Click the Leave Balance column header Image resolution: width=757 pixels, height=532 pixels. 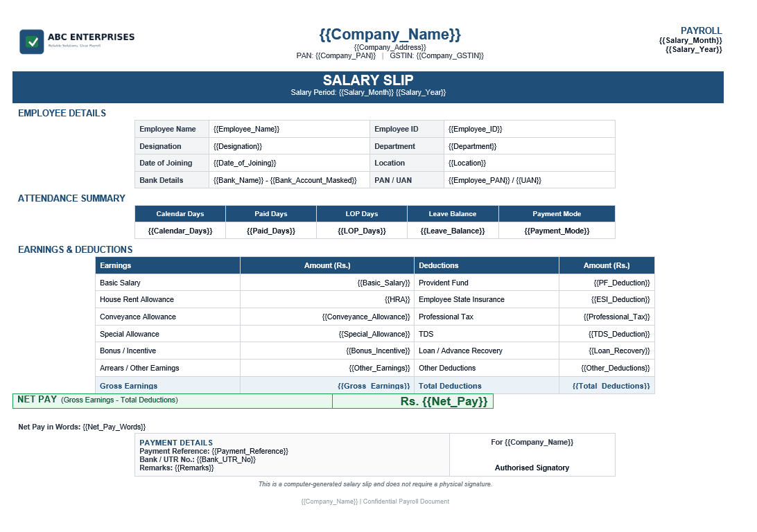coord(453,213)
